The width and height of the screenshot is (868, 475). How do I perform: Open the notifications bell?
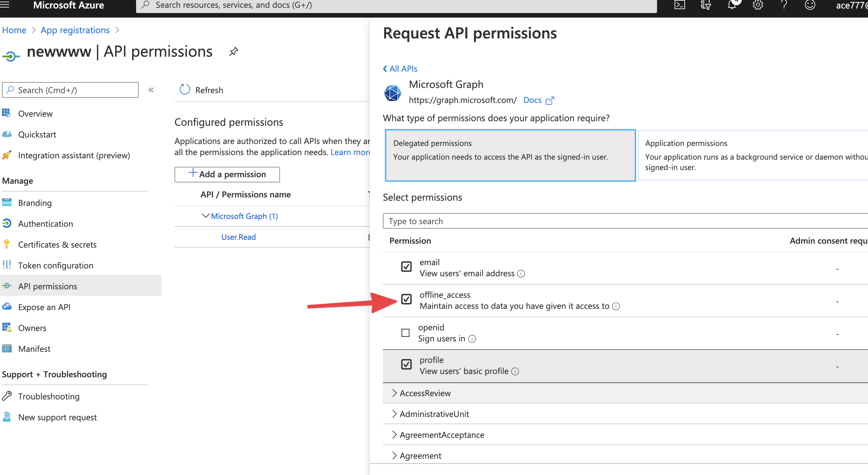[x=732, y=5]
